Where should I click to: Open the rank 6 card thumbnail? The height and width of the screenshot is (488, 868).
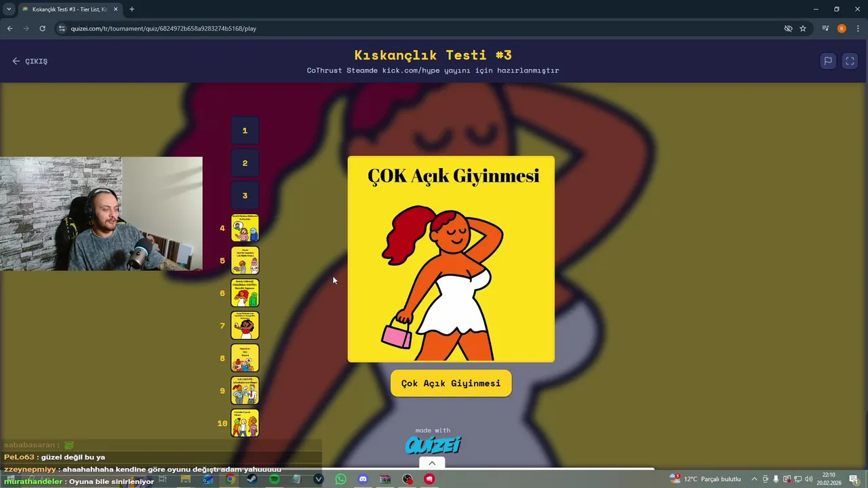click(x=245, y=293)
